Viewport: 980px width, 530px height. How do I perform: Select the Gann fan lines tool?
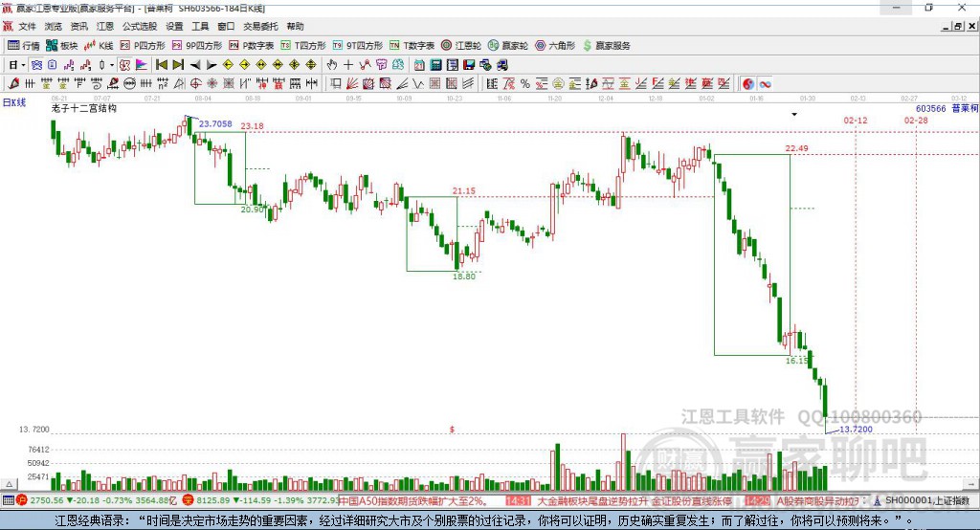tap(352, 83)
